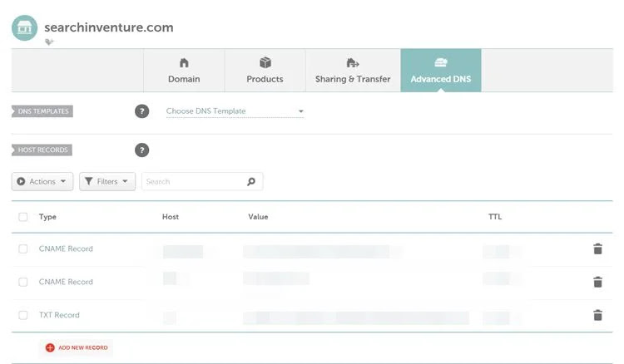The height and width of the screenshot is (364, 624).
Task: Expand the Choose DNS Template dropdown
Action: (235, 111)
